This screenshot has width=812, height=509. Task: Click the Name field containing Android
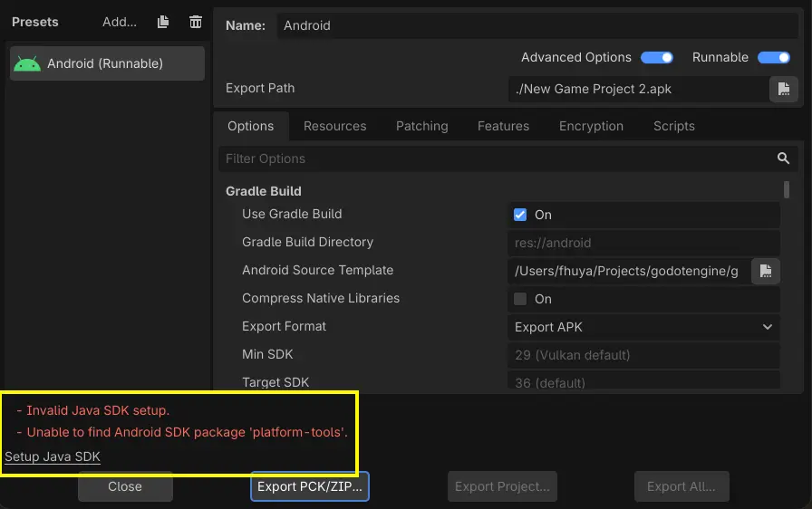tap(537, 25)
